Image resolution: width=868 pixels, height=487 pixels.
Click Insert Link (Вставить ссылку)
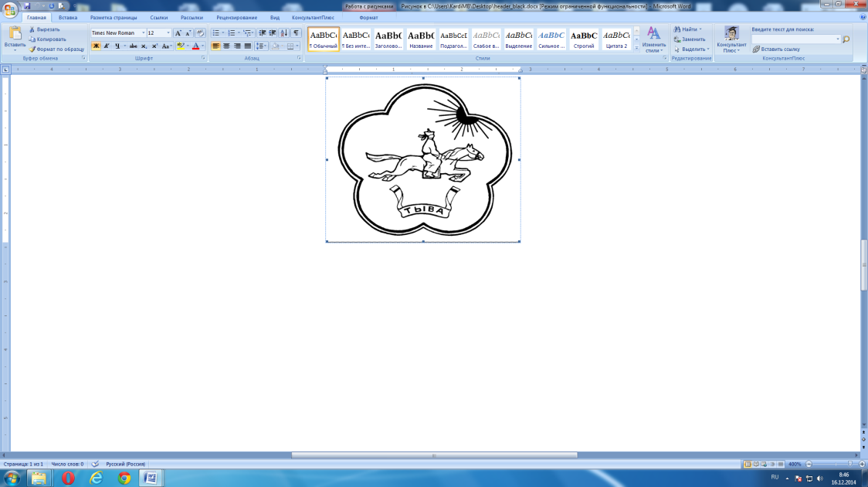coord(775,49)
